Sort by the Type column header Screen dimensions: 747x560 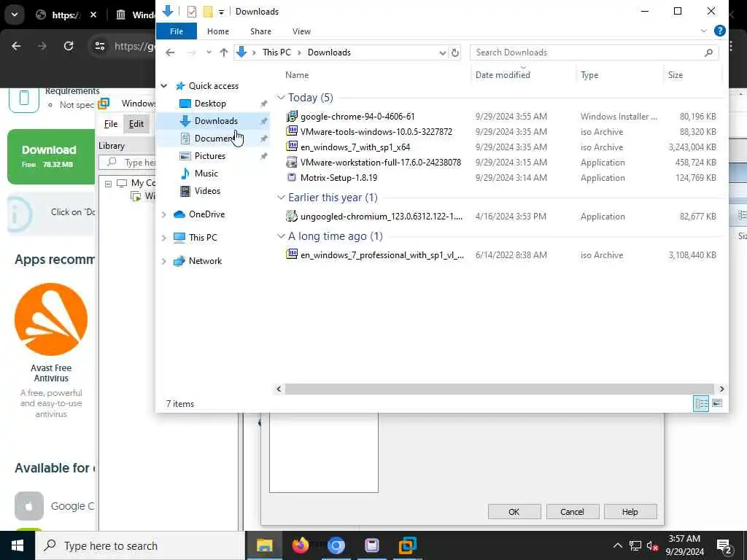coord(589,75)
